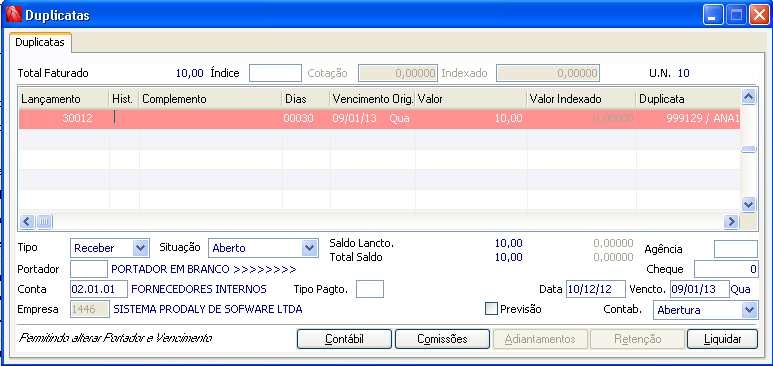773x366 pixels.
Task: Click the Agência input field
Action: (x=736, y=249)
